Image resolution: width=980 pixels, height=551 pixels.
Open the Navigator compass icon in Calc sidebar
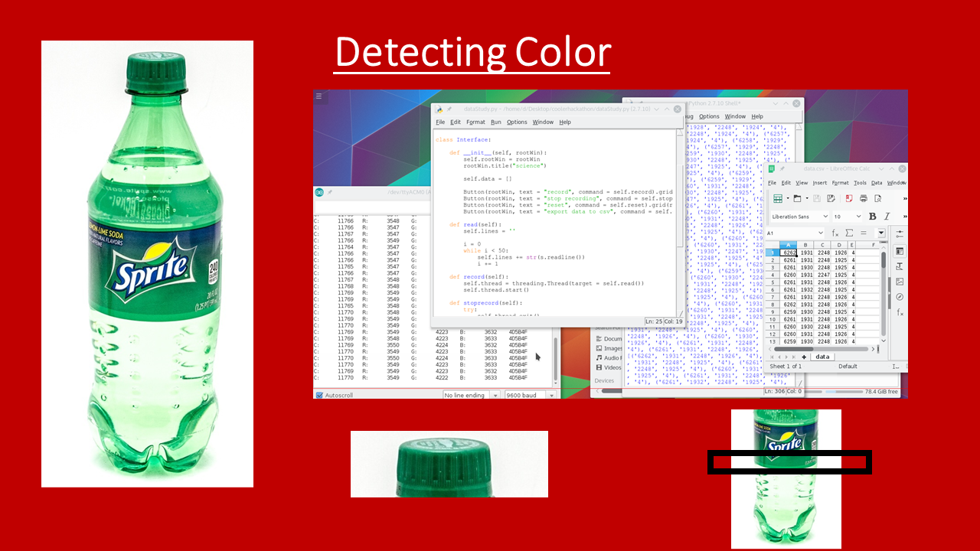[x=900, y=297]
